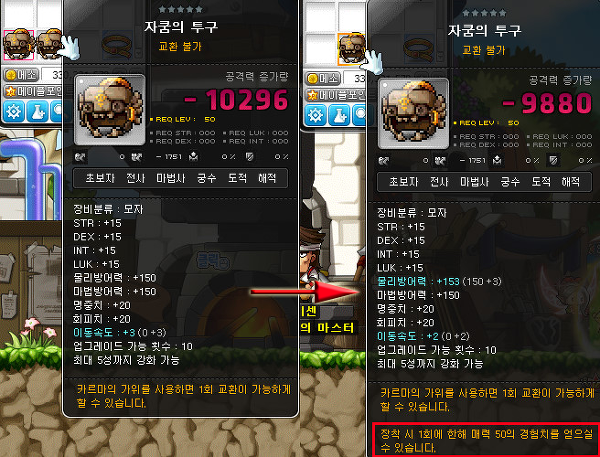Image resolution: width=600 pixels, height=457 pixels.
Task: Click the 마법사 job label in right tooltip
Action: (x=474, y=182)
